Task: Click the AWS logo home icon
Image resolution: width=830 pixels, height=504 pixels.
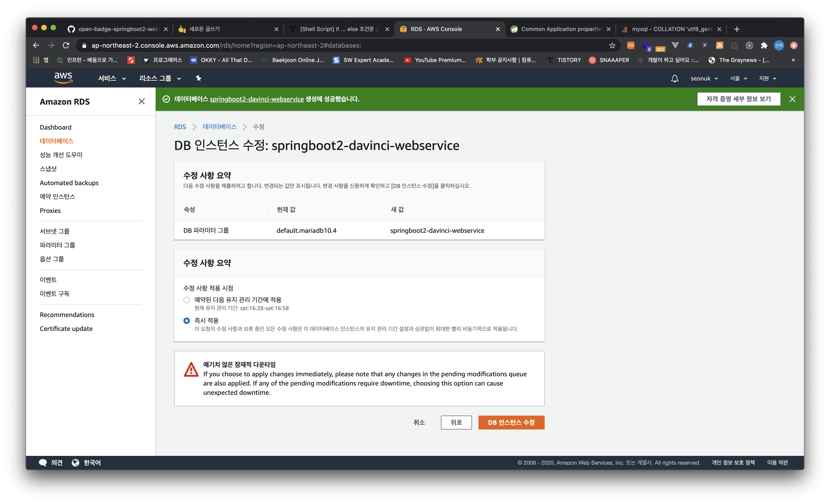Action: (x=63, y=78)
